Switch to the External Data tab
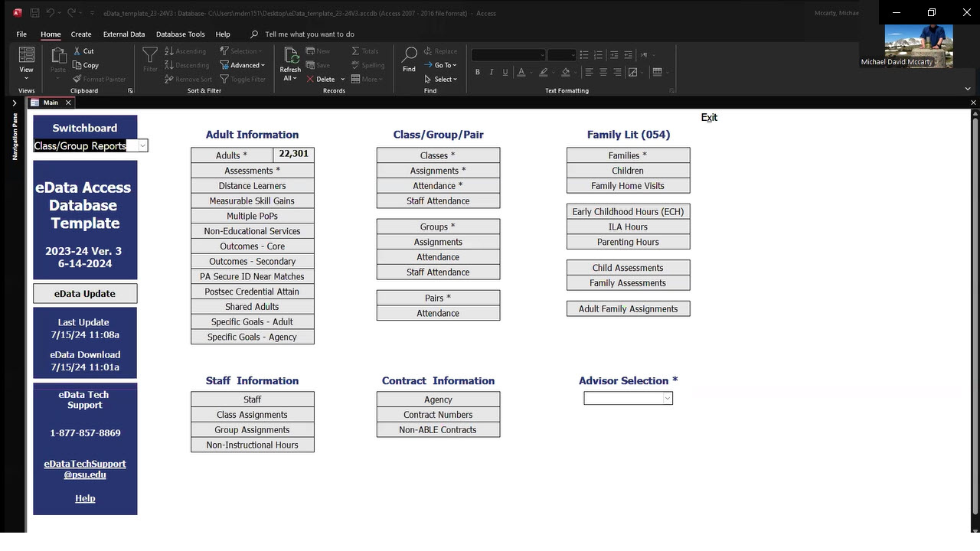This screenshot has width=980, height=551. [x=124, y=34]
